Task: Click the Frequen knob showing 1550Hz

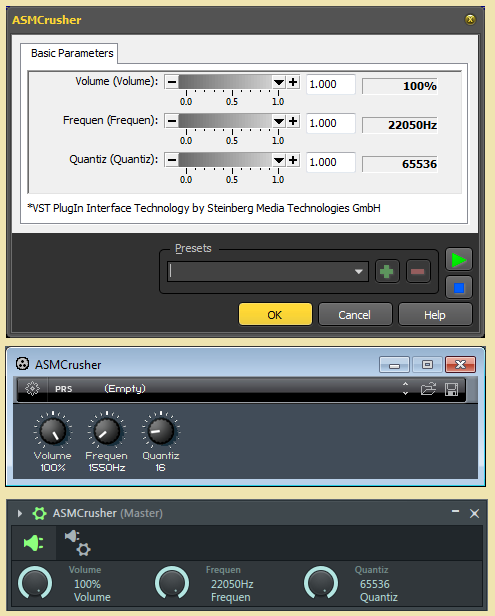Action: [106, 431]
